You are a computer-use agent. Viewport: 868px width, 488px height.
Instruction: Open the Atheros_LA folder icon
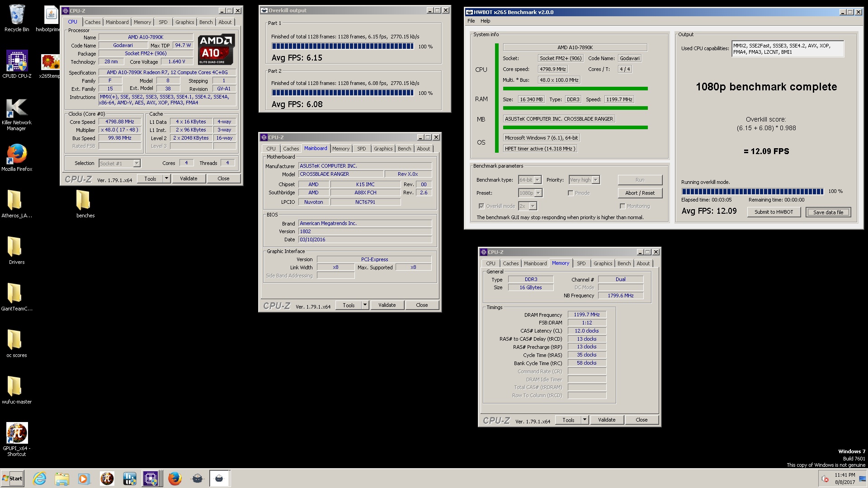point(17,203)
